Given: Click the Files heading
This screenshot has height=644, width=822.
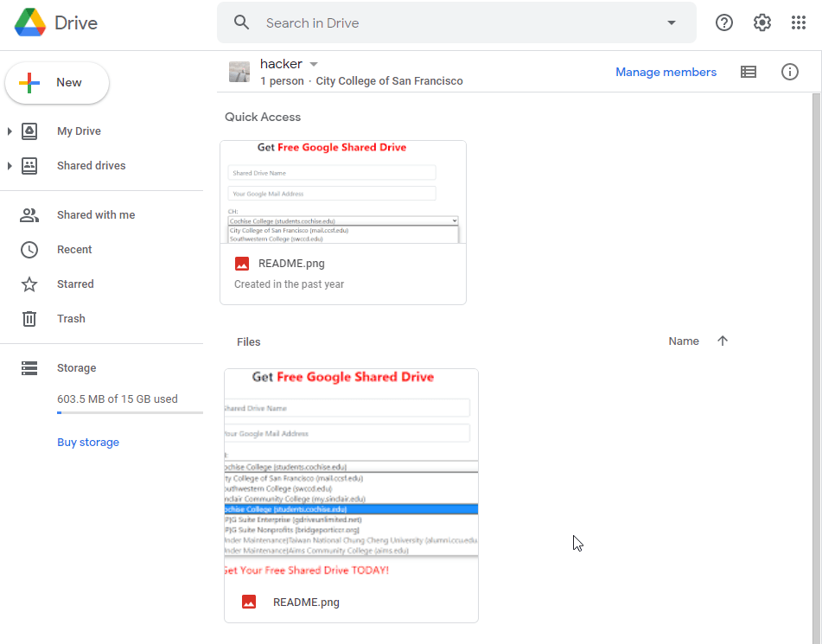Looking at the screenshot, I should 248,342.
